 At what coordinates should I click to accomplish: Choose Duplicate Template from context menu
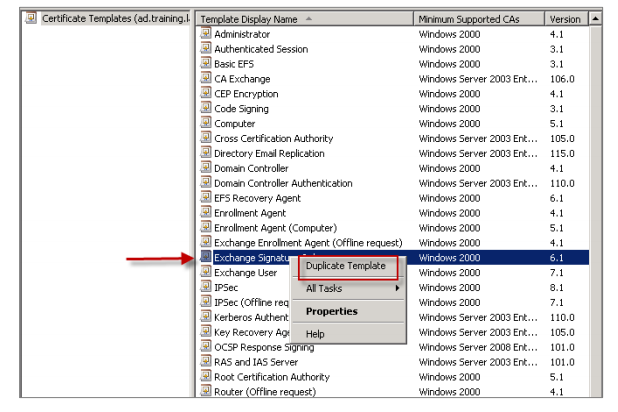346,266
